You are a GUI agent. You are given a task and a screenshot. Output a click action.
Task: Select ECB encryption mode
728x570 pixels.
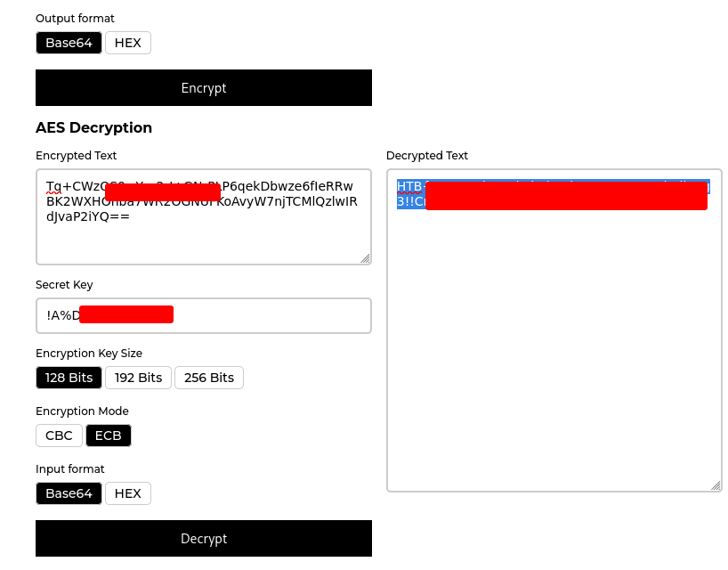(109, 436)
